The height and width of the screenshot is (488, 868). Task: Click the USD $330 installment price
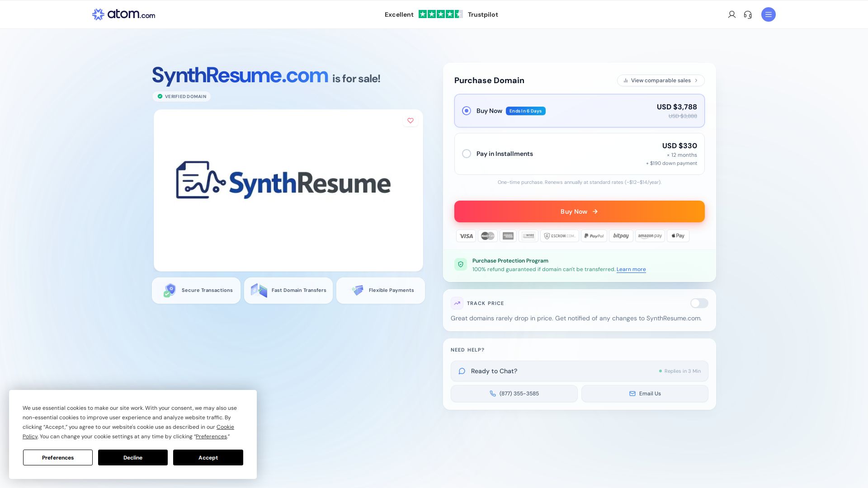point(679,146)
